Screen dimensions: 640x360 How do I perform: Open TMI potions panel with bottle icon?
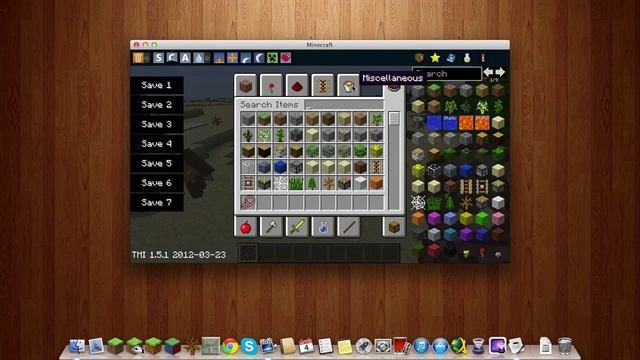click(x=467, y=58)
